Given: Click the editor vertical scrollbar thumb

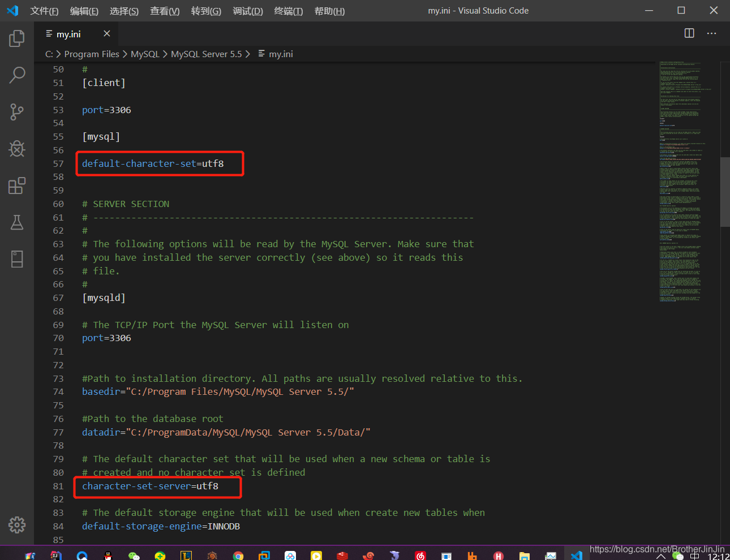Looking at the screenshot, I should [x=724, y=192].
